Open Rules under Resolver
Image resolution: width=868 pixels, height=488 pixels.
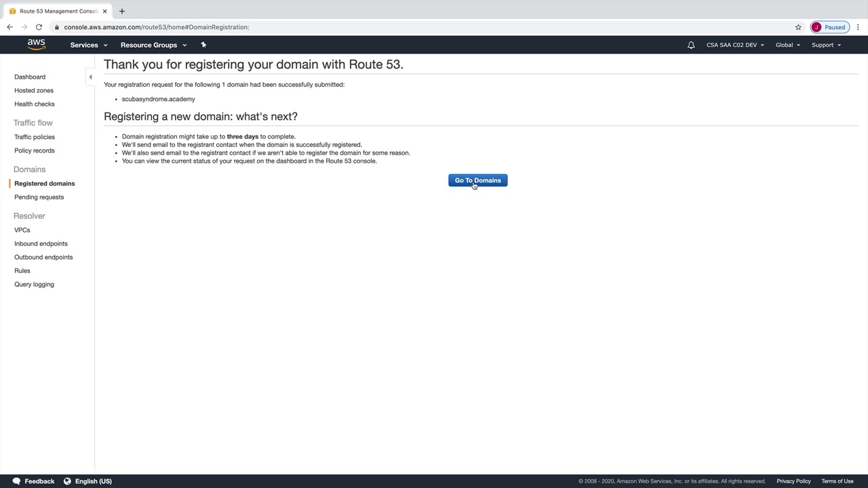[22, 271]
